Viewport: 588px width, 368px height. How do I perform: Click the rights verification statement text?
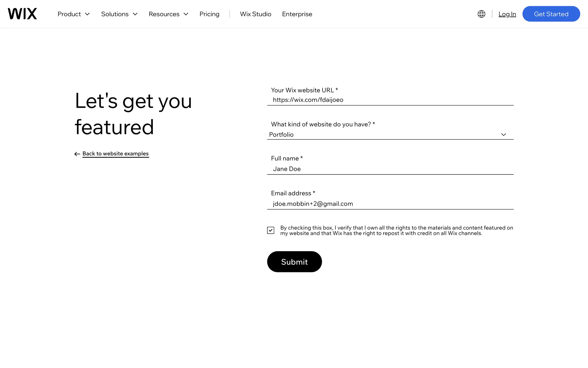(x=397, y=231)
